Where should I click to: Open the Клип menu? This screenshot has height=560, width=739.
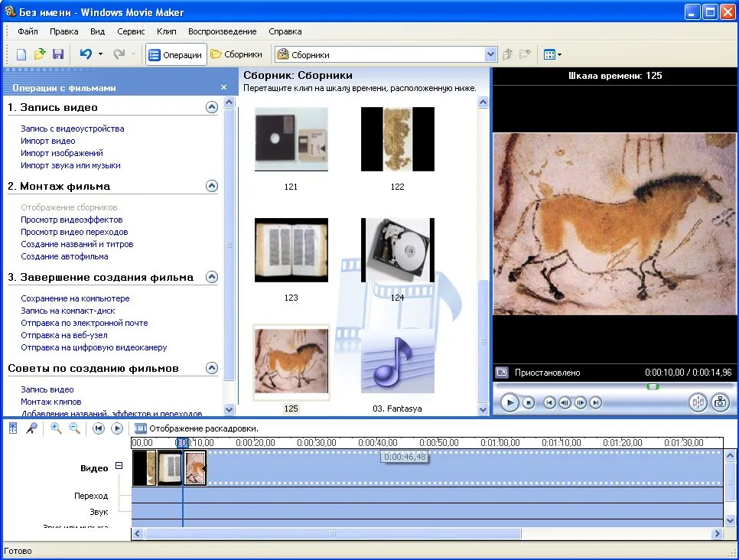[x=166, y=31]
